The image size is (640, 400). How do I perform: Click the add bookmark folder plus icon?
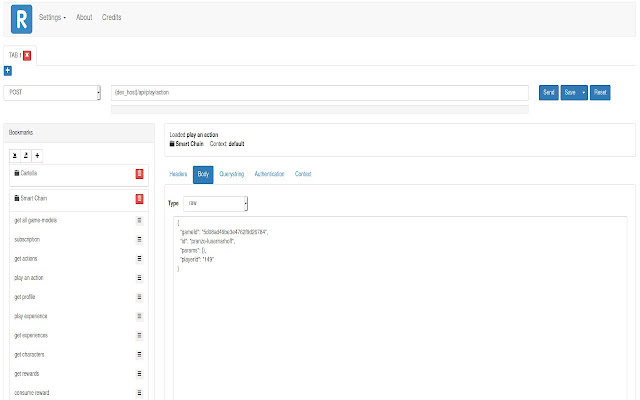(37, 156)
